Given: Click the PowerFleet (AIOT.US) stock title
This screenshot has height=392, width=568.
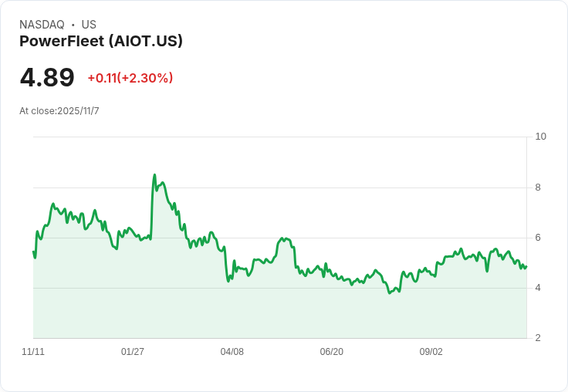Looking at the screenshot, I should click(101, 41).
